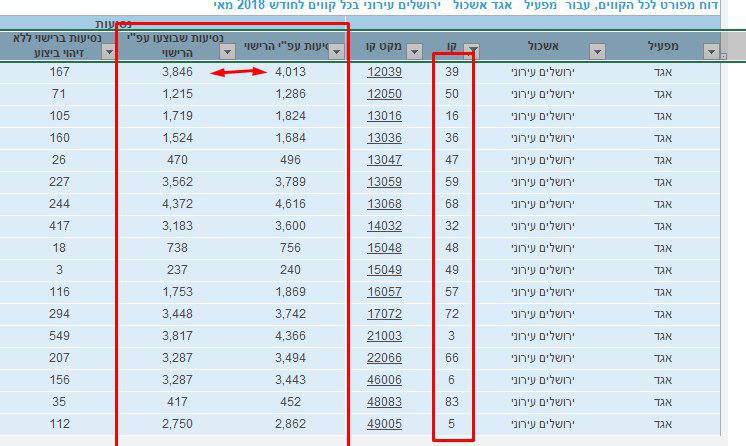This screenshot has height=446, width=746.
Task: Open the 14032 line code link
Action: (x=383, y=226)
